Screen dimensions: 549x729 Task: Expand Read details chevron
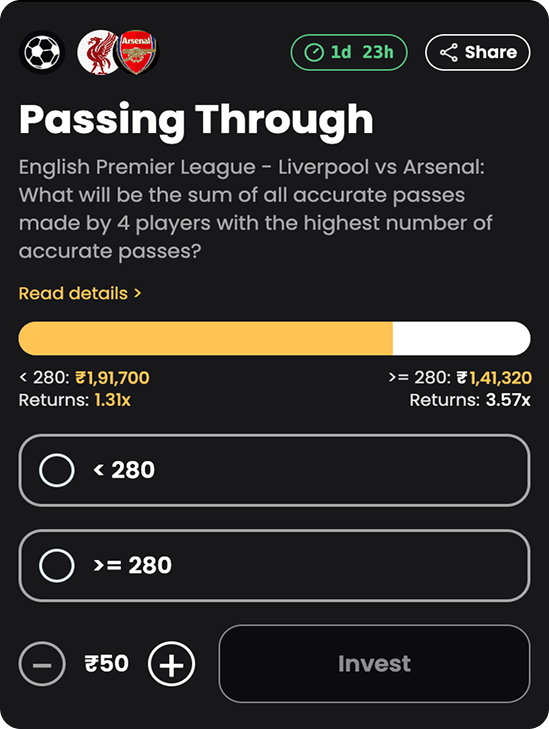(x=137, y=293)
